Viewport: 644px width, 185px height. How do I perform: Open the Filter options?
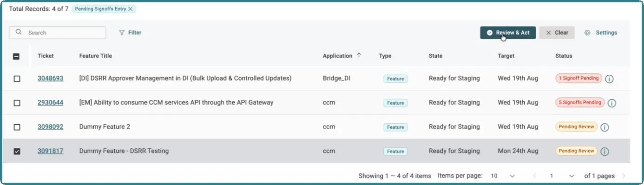coord(130,33)
